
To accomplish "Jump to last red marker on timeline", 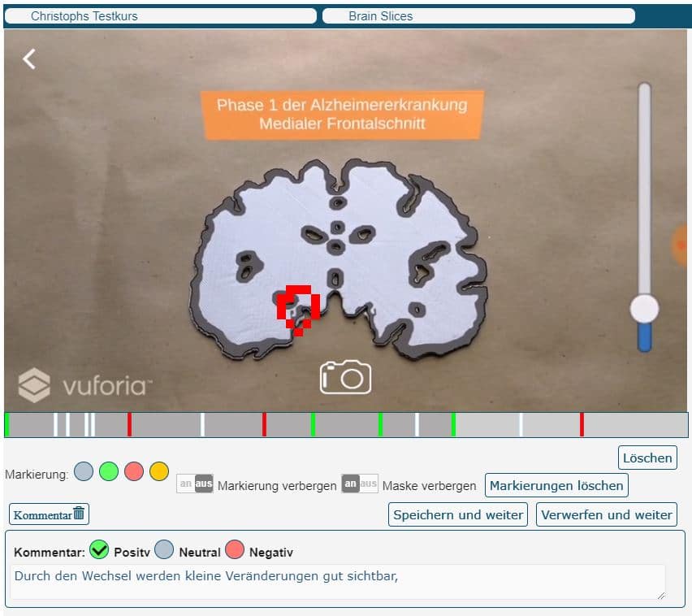I will pyautogui.click(x=582, y=425).
